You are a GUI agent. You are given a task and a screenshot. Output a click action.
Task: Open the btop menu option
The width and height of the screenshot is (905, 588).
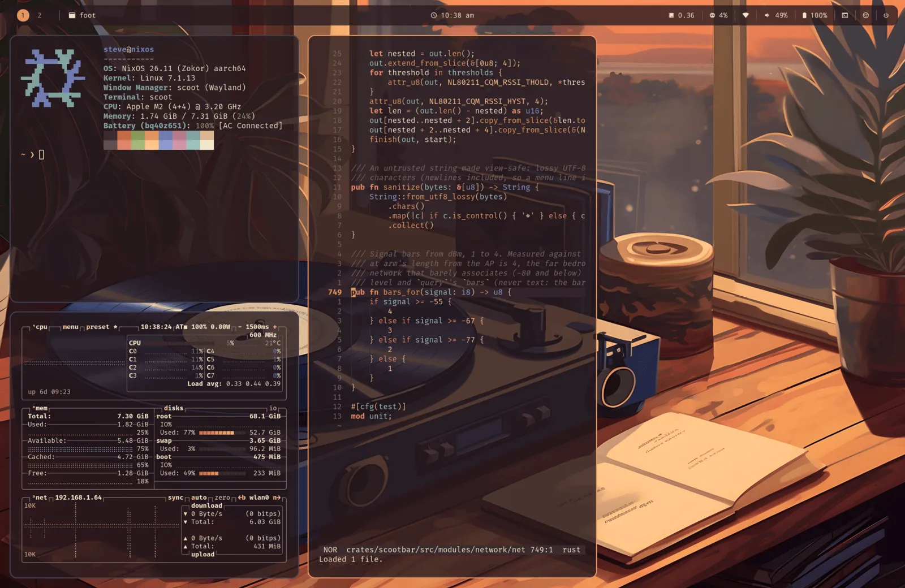tap(71, 327)
